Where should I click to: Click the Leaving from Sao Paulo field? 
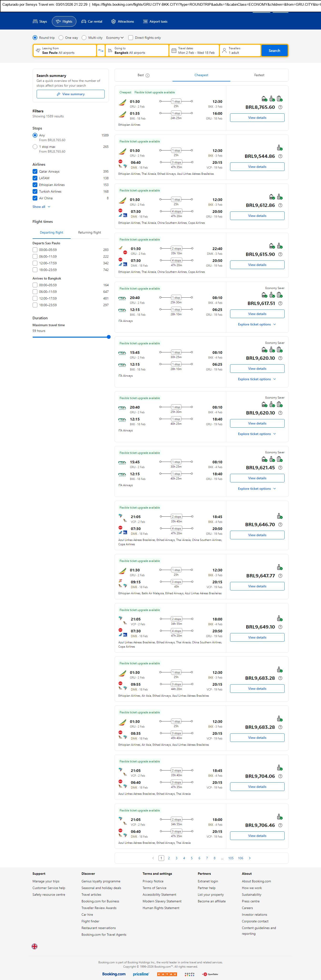(65, 51)
